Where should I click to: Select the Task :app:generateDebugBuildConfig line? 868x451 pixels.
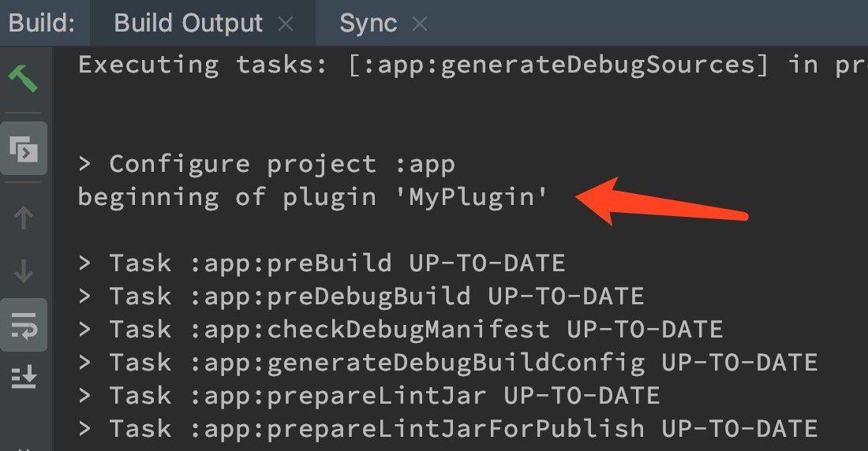(x=448, y=363)
